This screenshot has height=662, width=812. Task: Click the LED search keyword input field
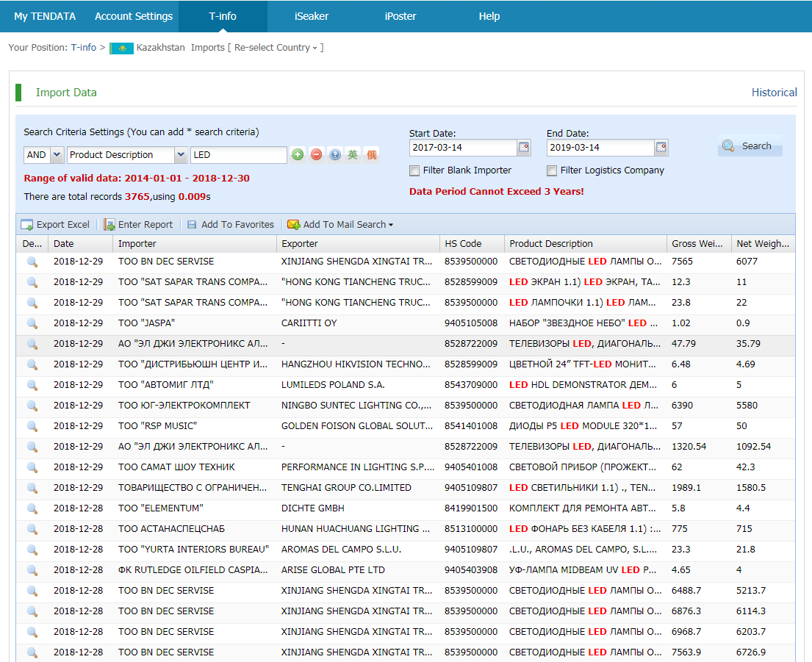(238, 155)
